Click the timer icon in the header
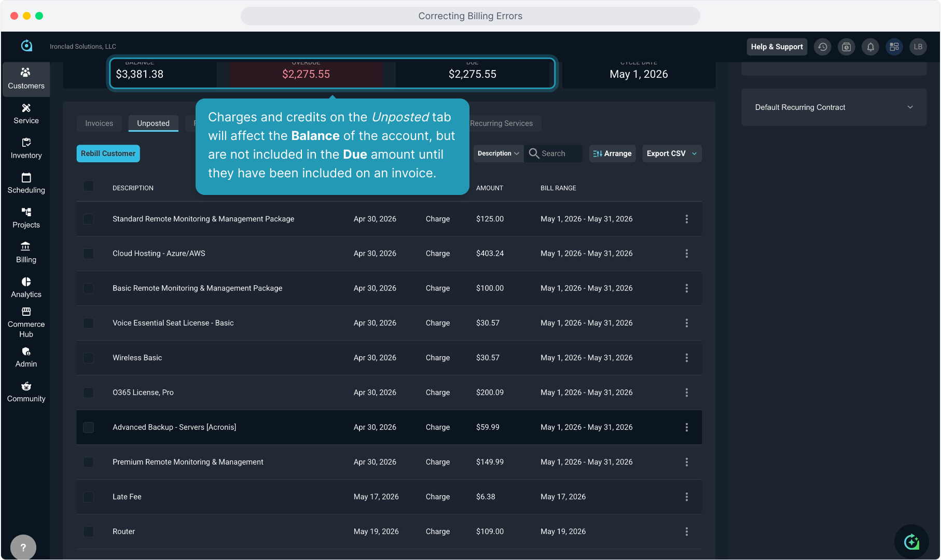This screenshot has width=941, height=560. (847, 47)
